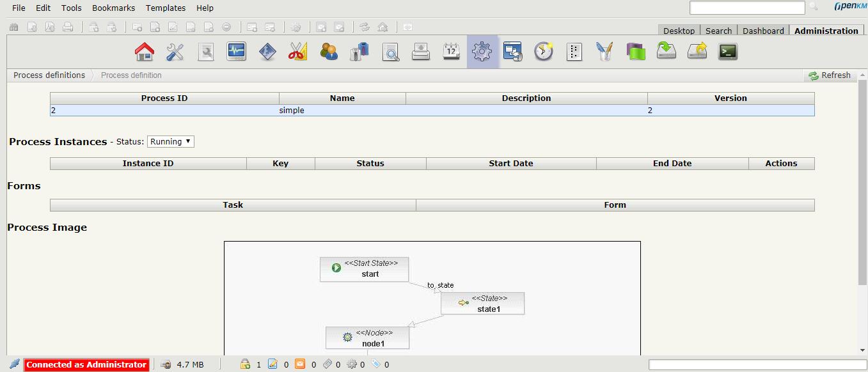Click the red house Home icon

(145, 52)
